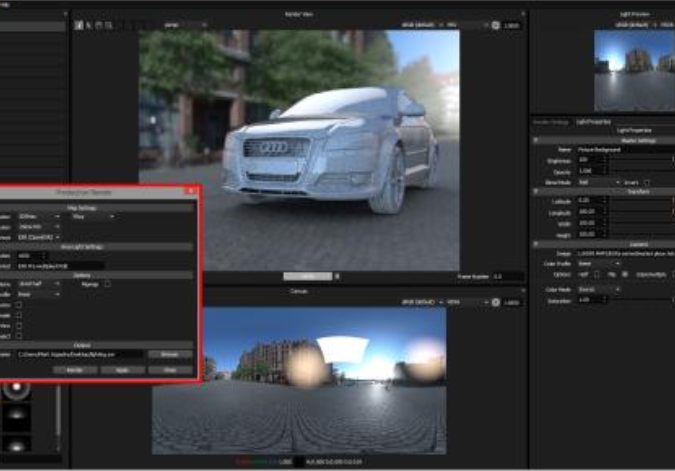This screenshot has height=471, width=675.
Task: Open the bit depth dropdown in Production Render options
Action: tap(39, 284)
